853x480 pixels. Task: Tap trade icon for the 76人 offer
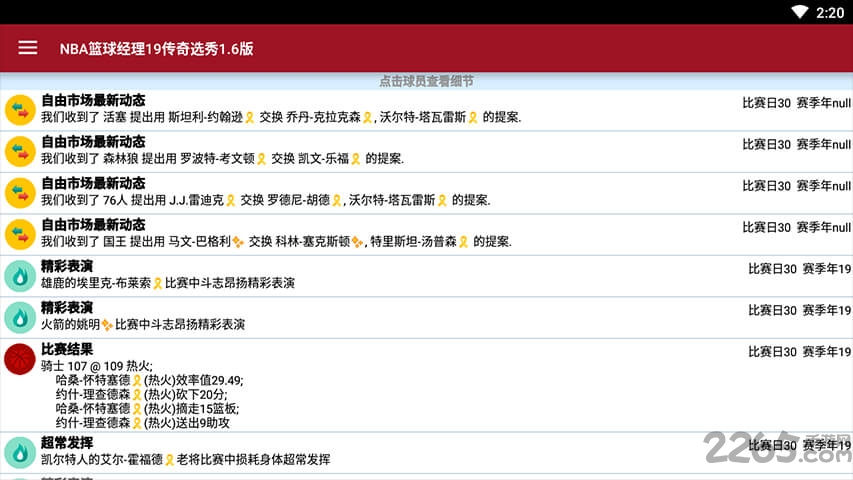[x=20, y=192]
